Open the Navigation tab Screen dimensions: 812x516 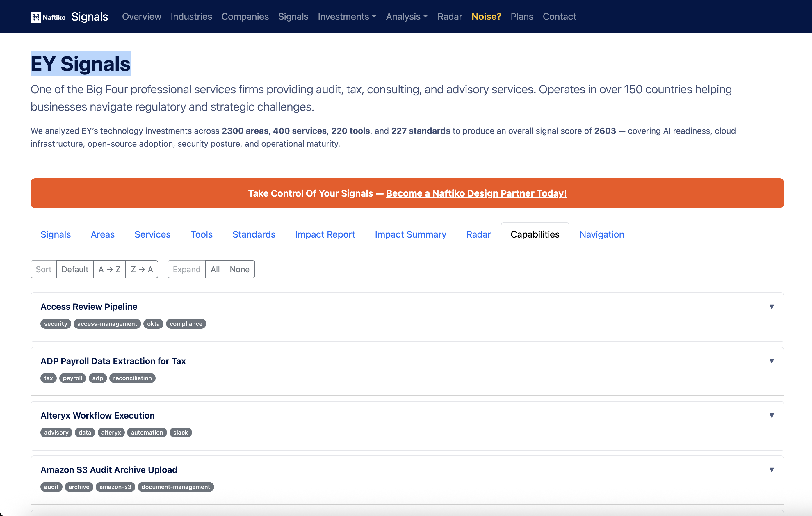[601, 234]
